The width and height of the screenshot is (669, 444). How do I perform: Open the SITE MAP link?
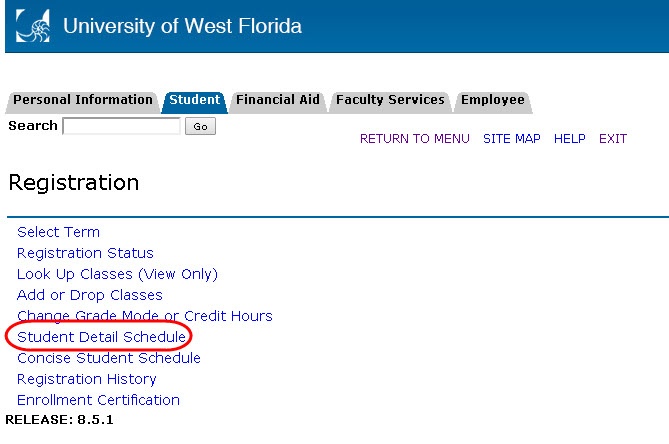point(512,139)
